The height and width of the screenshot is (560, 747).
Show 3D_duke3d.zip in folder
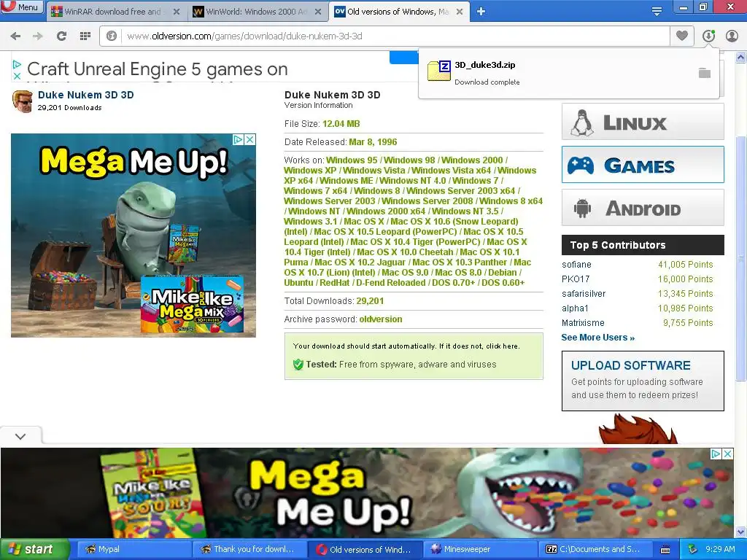pyautogui.click(x=704, y=73)
